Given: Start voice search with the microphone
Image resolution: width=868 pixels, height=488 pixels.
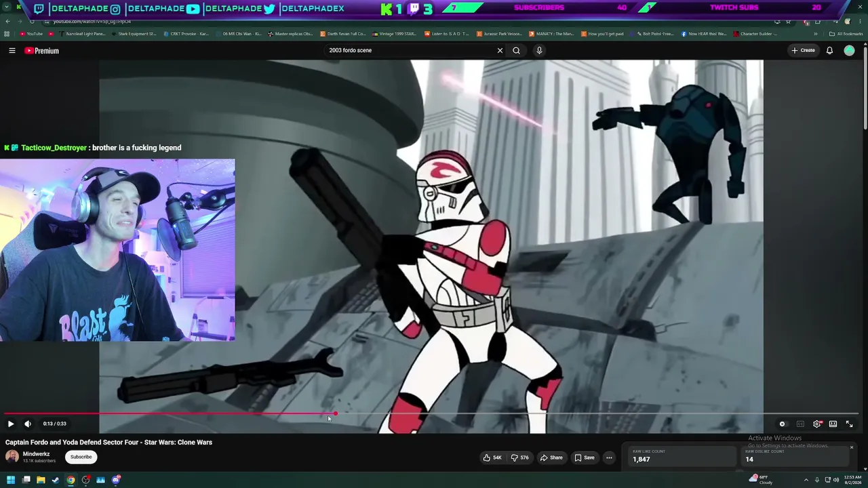Looking at the screenshot, I should click(539, 50).
